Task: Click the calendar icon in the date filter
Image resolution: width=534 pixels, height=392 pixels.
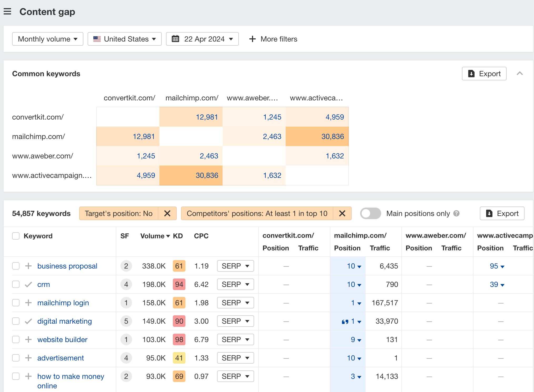Action: tap(175, 39)
